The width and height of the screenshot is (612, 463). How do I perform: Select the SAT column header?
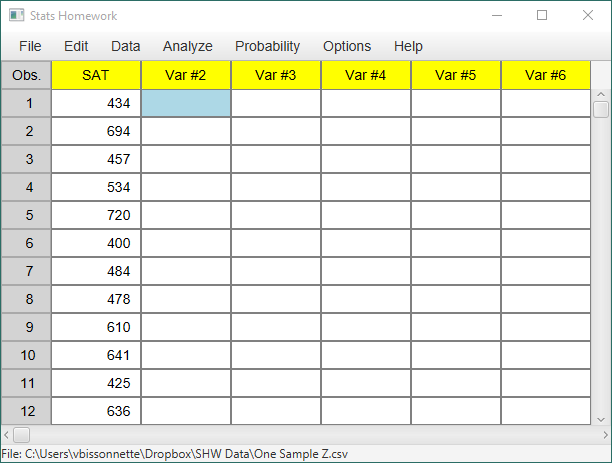pos(96,75)
